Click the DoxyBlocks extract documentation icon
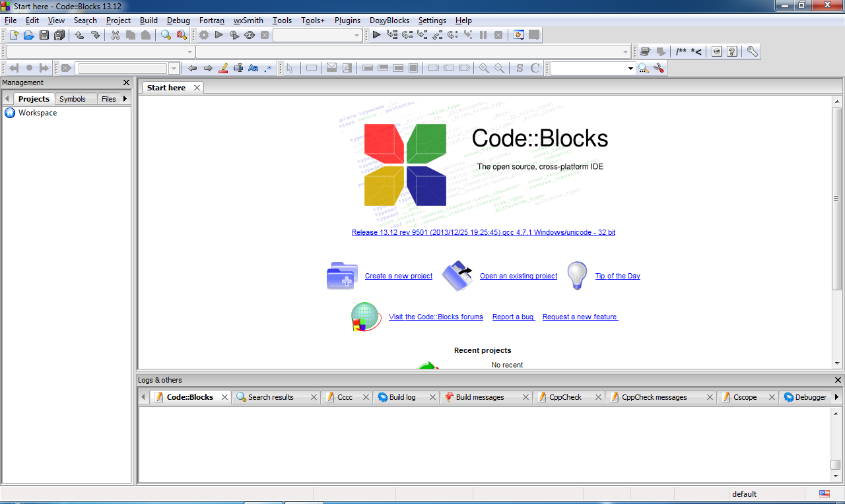 click(645, 51)
